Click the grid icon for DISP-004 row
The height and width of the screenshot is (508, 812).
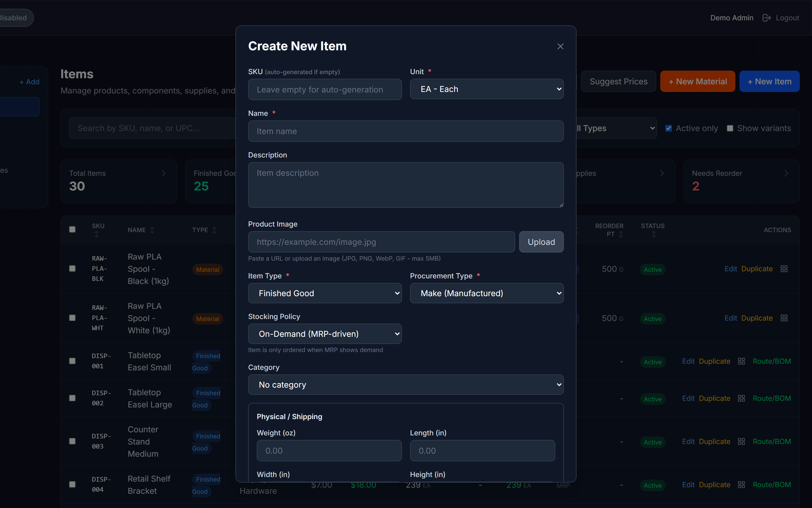741,485
